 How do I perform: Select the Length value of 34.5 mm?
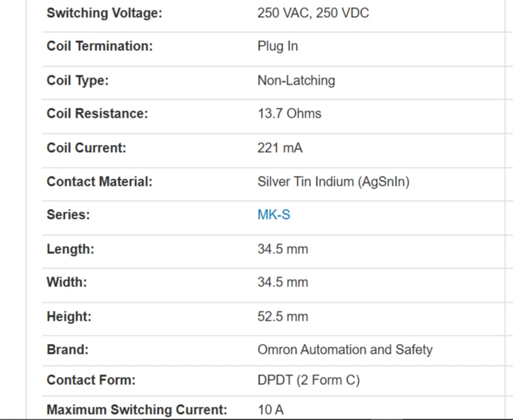283,249
